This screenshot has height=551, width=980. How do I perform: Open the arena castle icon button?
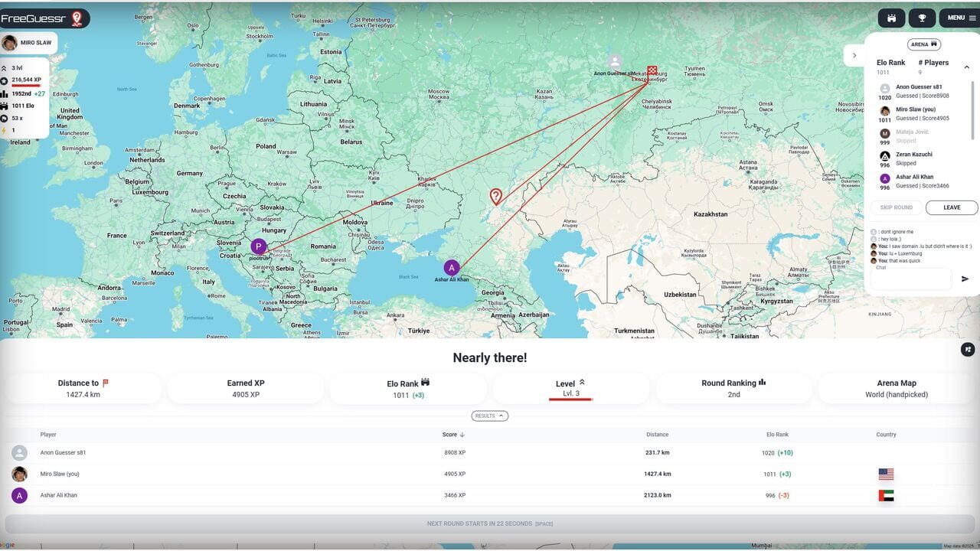pos(892,18)
